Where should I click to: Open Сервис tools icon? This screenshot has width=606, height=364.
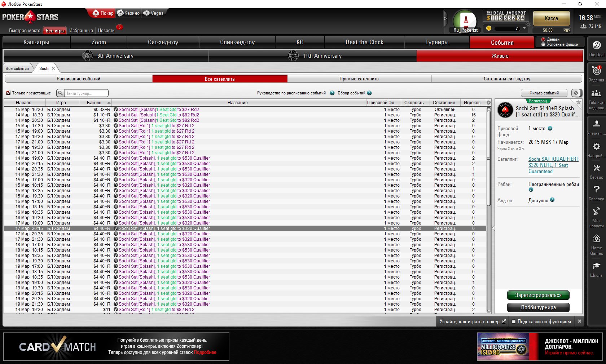596,171
